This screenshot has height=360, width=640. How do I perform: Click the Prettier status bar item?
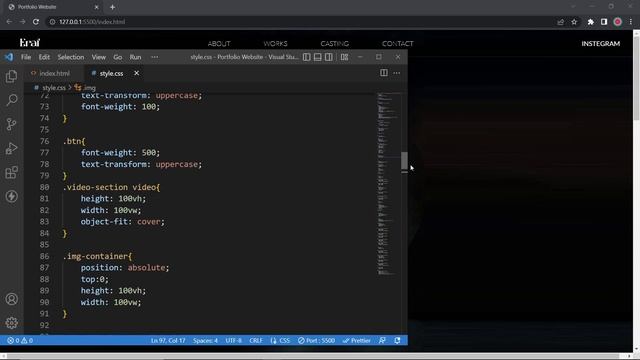pyautogui.click(x=357, y=340)
